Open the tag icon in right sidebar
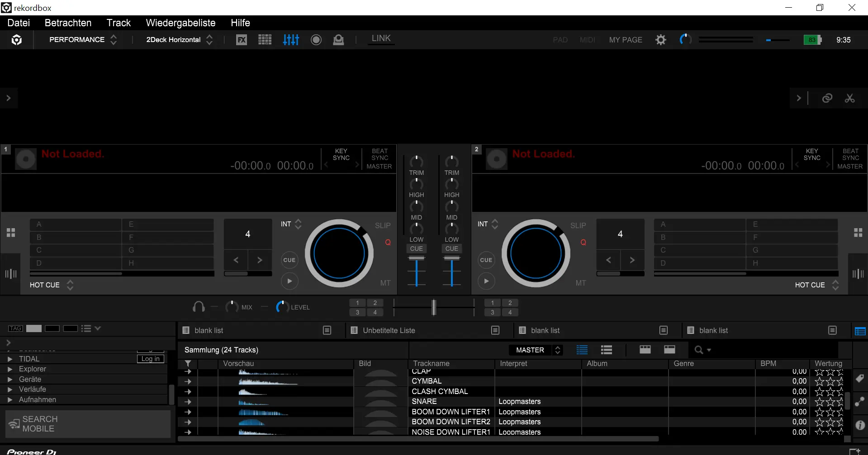Viewport: 868px width, 455px height. tap(860, 379)
